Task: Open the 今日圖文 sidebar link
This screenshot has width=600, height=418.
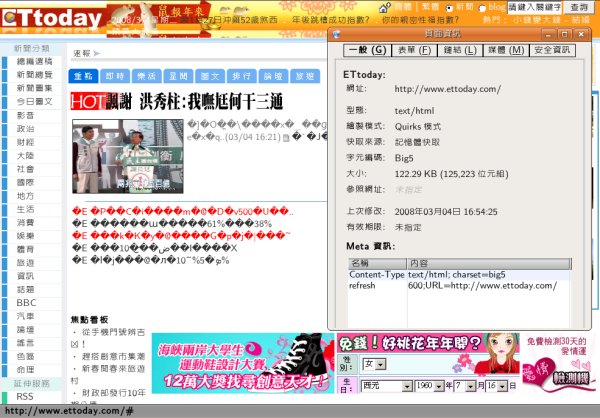Action: 34,101
